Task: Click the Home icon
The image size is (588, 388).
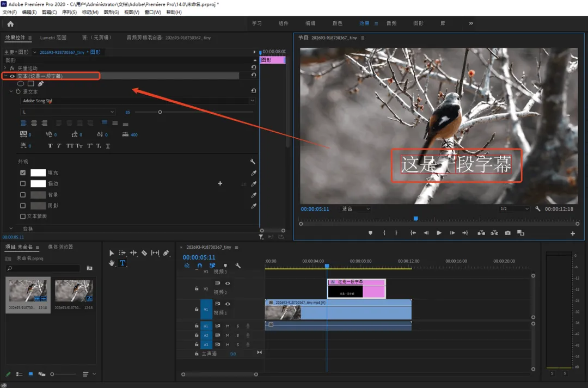Action: (x=10, y=24)
